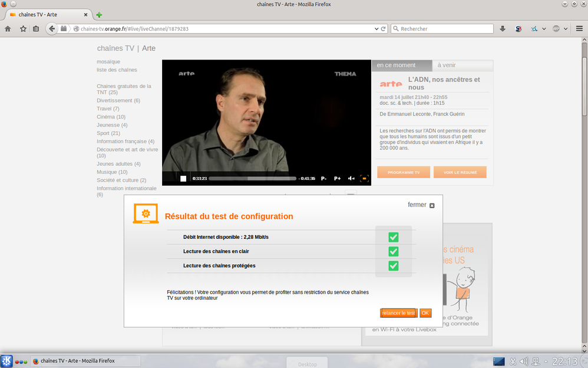The image size is (588, 368).
Task: Open the Firefox hamburger menu
Action: [x=578, y=28]
